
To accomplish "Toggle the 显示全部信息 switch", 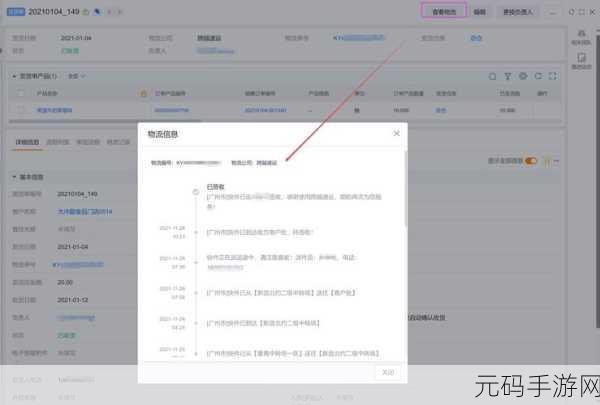I will [x=531, y=161].
